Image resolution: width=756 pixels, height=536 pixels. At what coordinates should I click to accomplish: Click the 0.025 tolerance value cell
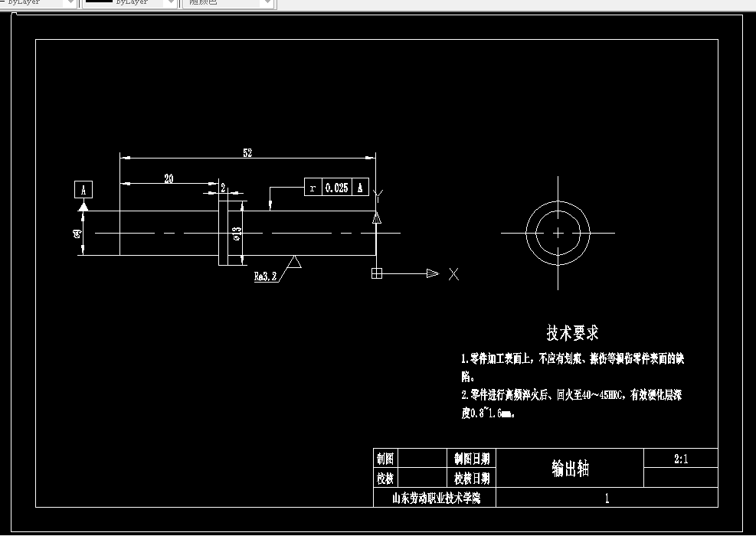pos(336,188)
